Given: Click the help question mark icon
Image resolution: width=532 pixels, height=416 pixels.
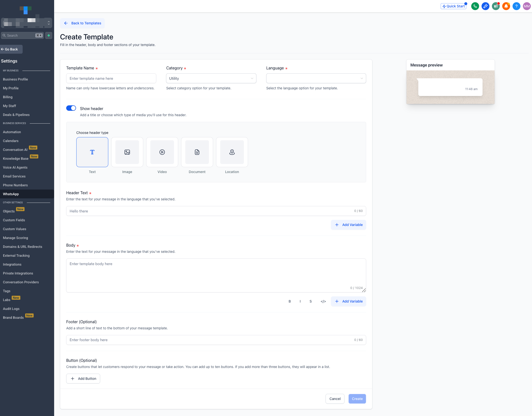Looking at the screenshot, I should (516, 6).
